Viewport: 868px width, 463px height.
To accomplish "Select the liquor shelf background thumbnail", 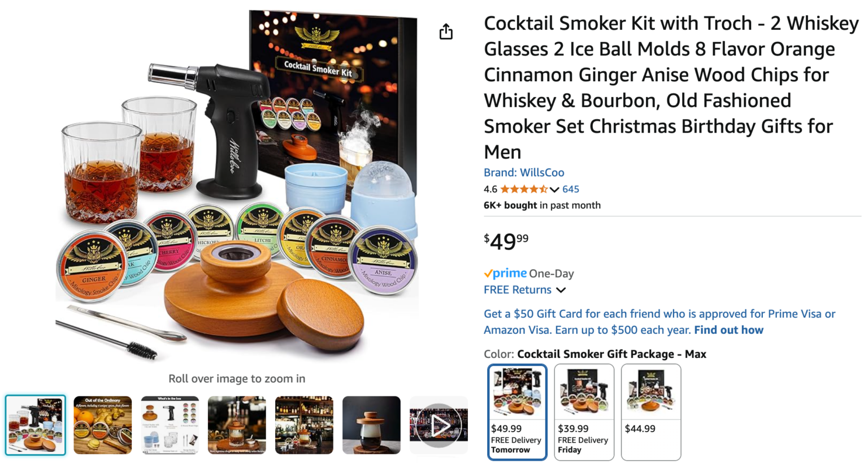I will 304,425.
